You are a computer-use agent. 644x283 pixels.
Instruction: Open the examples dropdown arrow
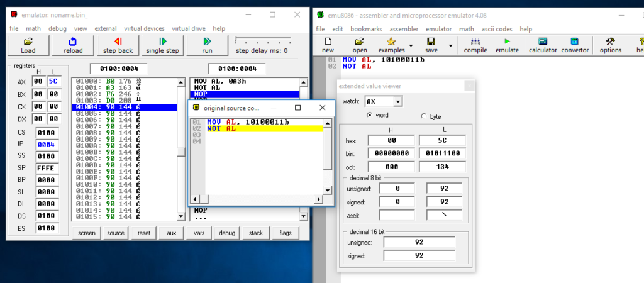pyautogui.click(x=411, y=45)
